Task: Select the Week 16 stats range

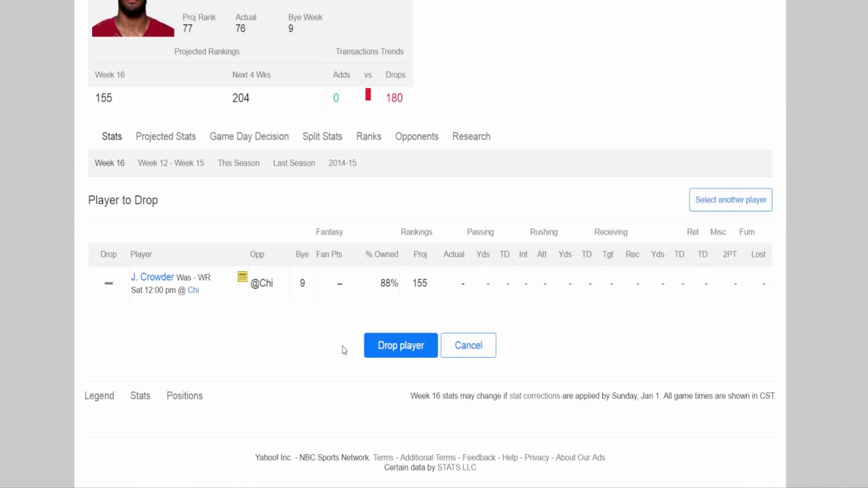Action: (110, 163)
